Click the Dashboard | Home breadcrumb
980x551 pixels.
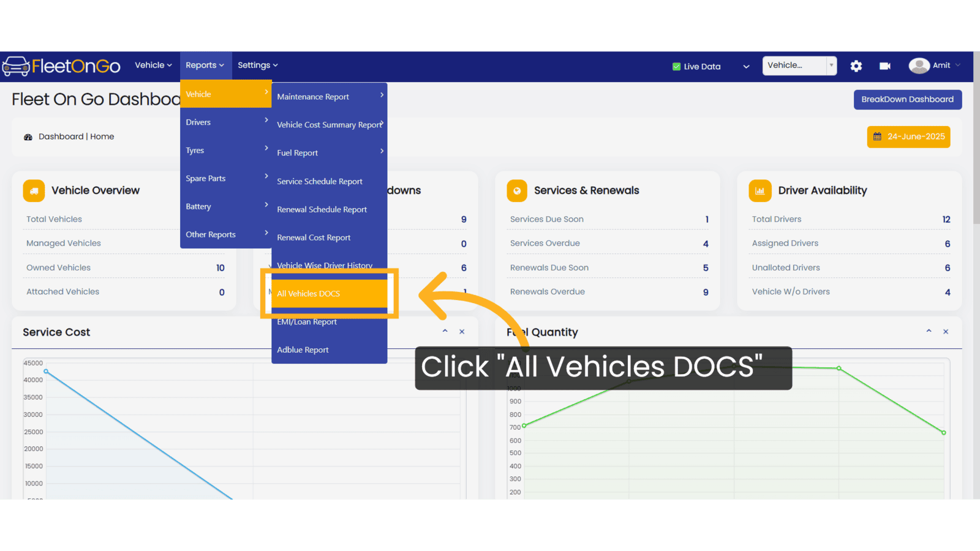click(x=76, y=137)
